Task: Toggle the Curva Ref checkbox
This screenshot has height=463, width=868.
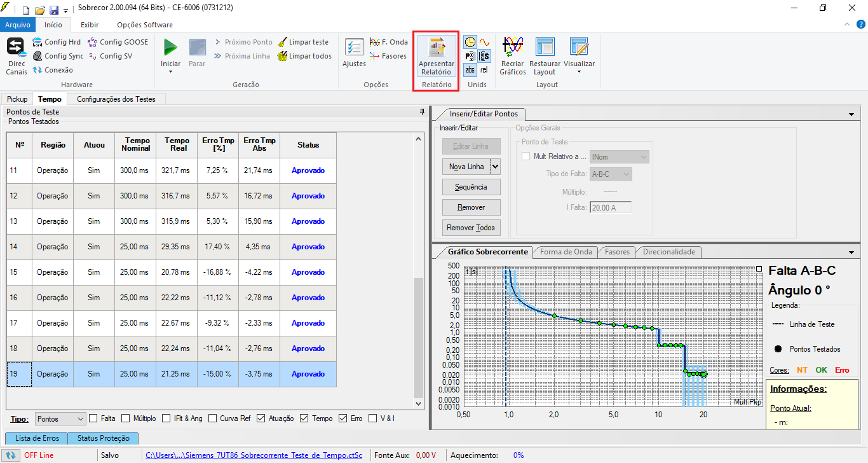Action: coord(212,418)
